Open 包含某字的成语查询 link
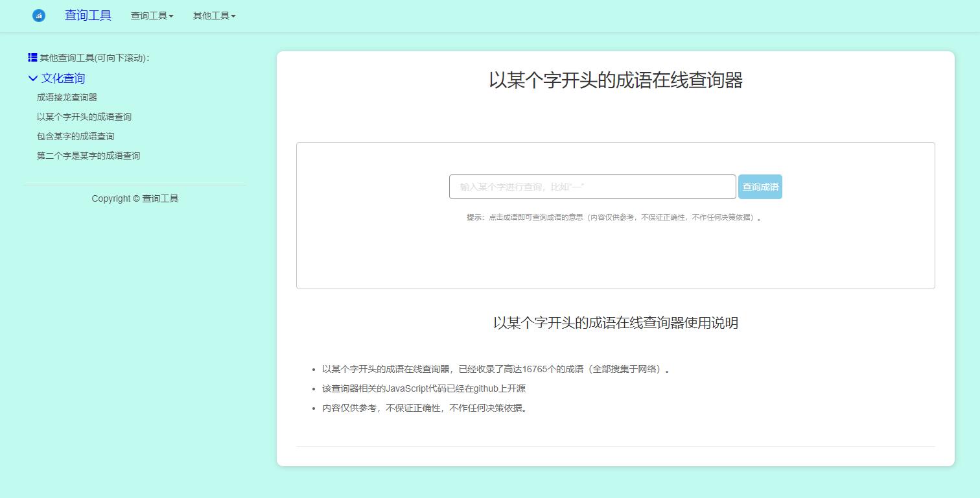Viewport: 980px width, 498px height. (76, 136)
